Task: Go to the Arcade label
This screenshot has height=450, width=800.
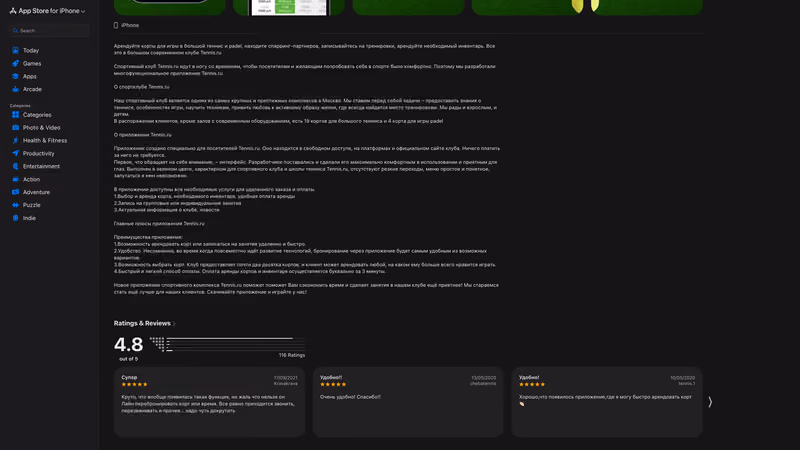Action: 32,89
